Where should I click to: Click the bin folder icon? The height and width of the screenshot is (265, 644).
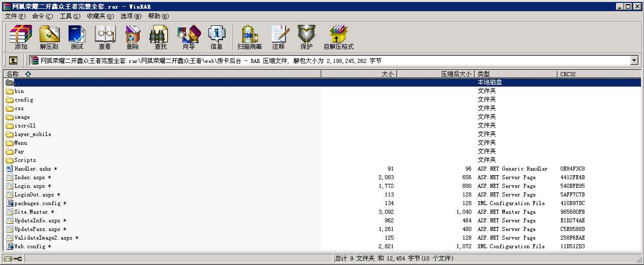10,91
